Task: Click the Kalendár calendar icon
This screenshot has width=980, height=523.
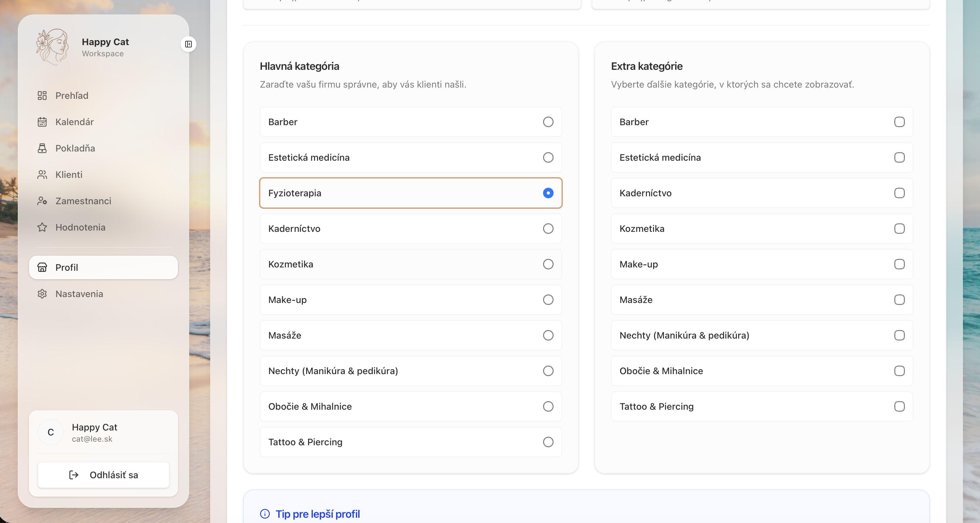Action: [42, 122]
